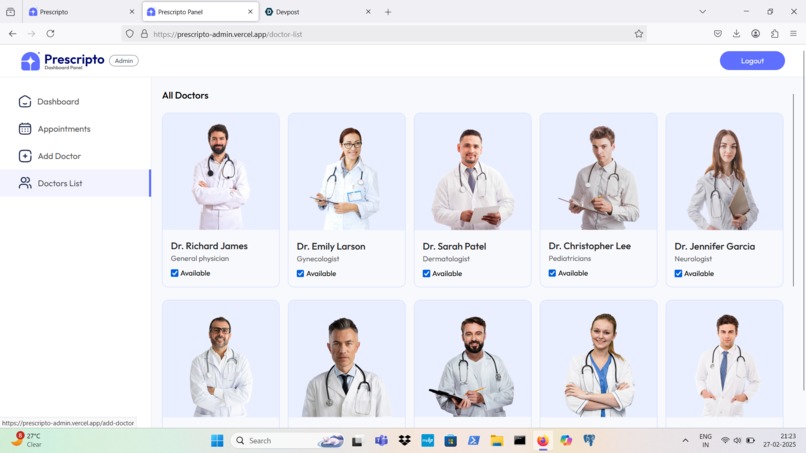
Task: Switch to the Prescripto browser tab
Action: point(81,12)
